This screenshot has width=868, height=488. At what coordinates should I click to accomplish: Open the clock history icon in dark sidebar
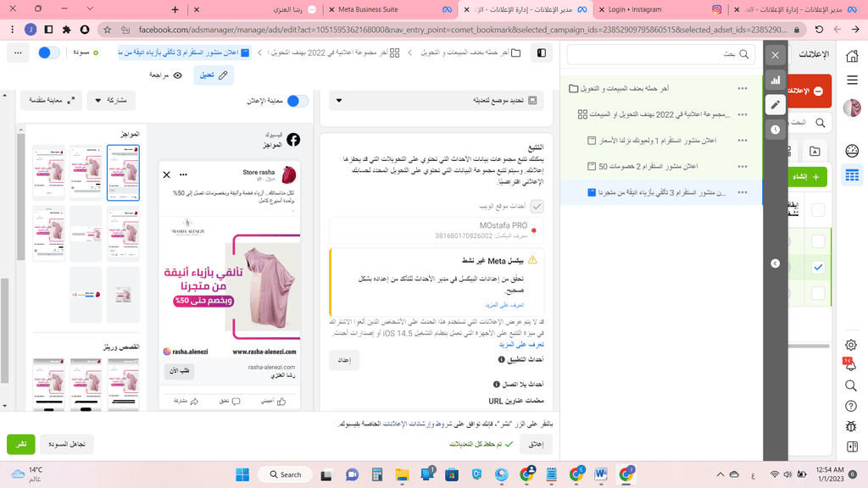[x=775, y=130]
